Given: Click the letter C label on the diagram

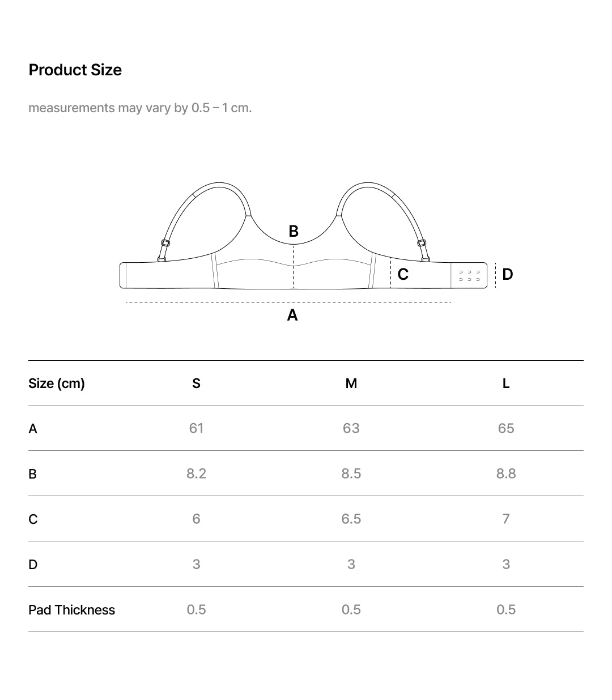Looking at the screenshot, I should pos(403,274).
